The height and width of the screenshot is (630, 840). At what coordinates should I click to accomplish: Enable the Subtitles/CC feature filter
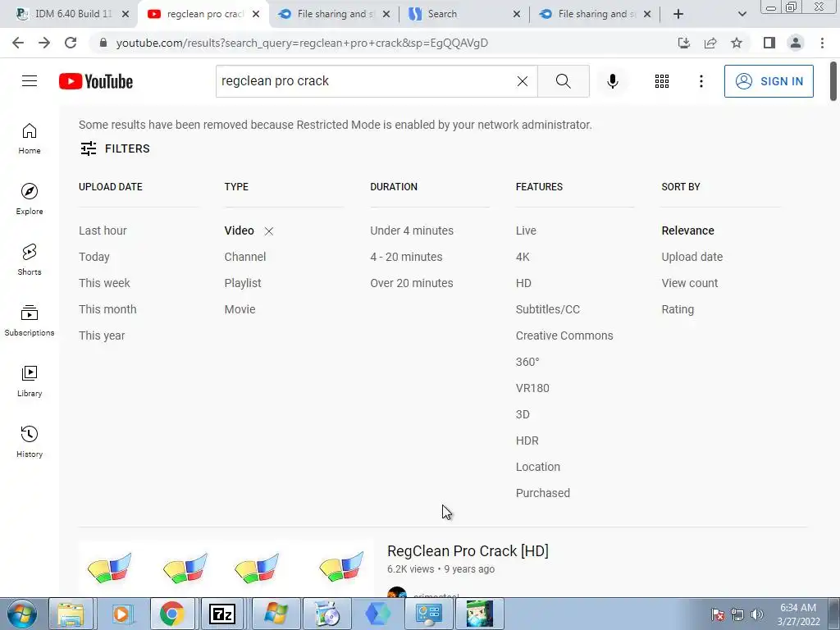click(547, 309)
